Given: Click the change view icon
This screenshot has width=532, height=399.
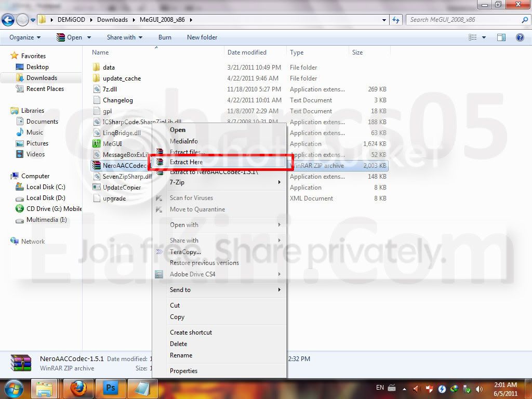Looking at the screenshot, I should [473, 37].
